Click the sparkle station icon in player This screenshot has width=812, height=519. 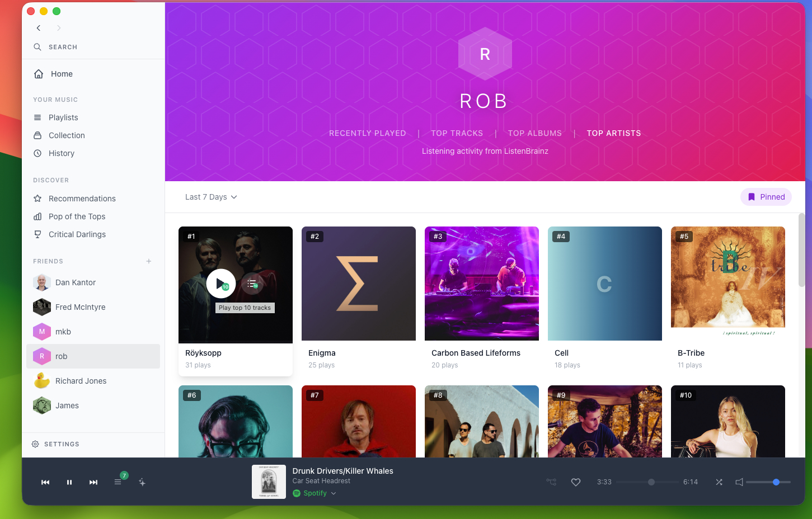[142, 482]
